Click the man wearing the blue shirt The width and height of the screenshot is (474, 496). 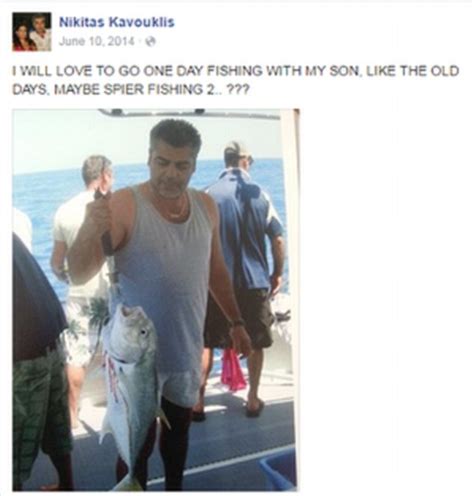click(245, 253)
